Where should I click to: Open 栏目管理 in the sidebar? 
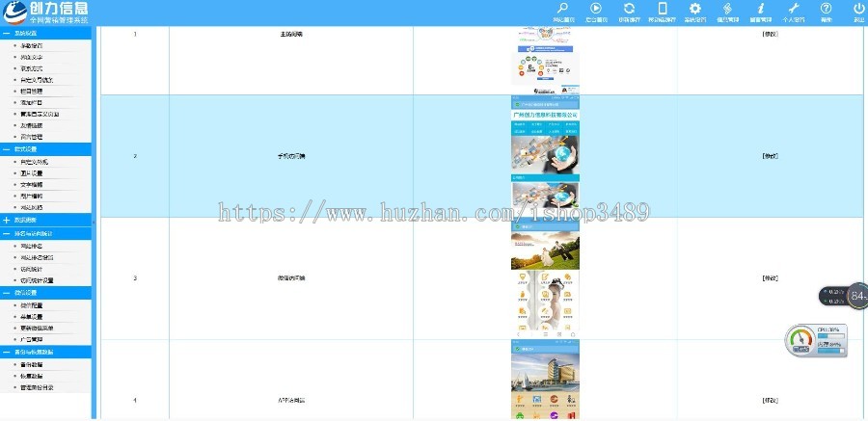(x=32, y=92)
